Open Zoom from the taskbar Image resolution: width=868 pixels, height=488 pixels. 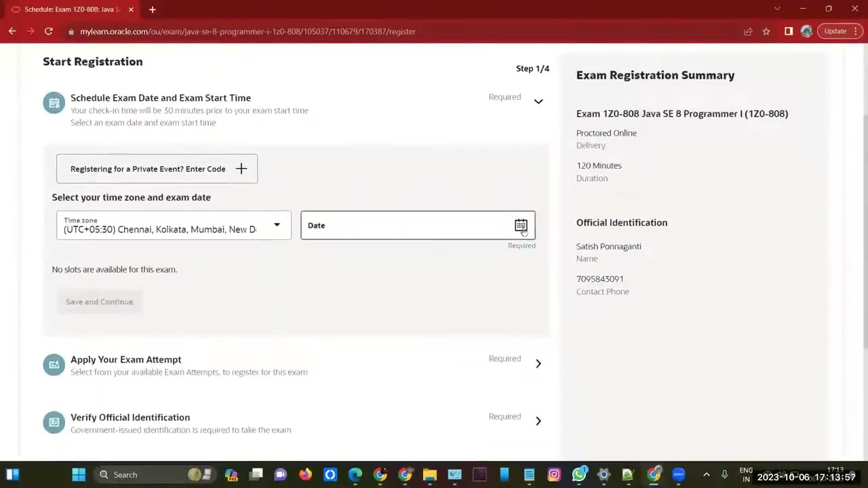pyautogui.click(x=678, y=474)
